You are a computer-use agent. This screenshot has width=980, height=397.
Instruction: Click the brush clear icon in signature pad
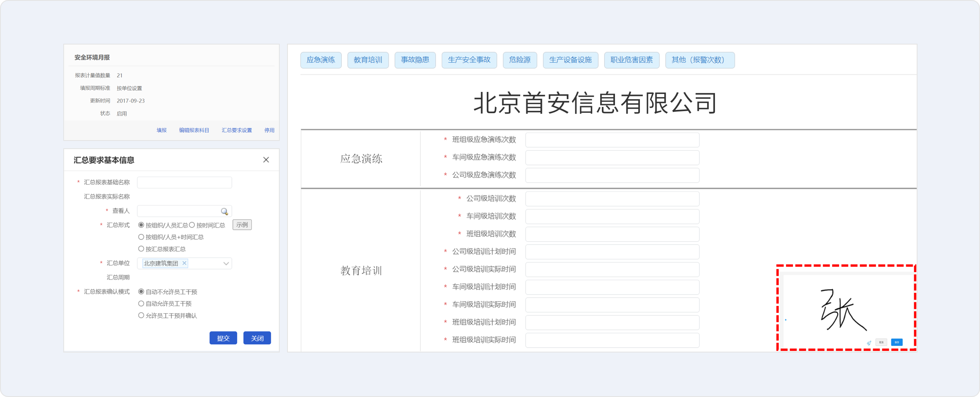tap(869, 343)
